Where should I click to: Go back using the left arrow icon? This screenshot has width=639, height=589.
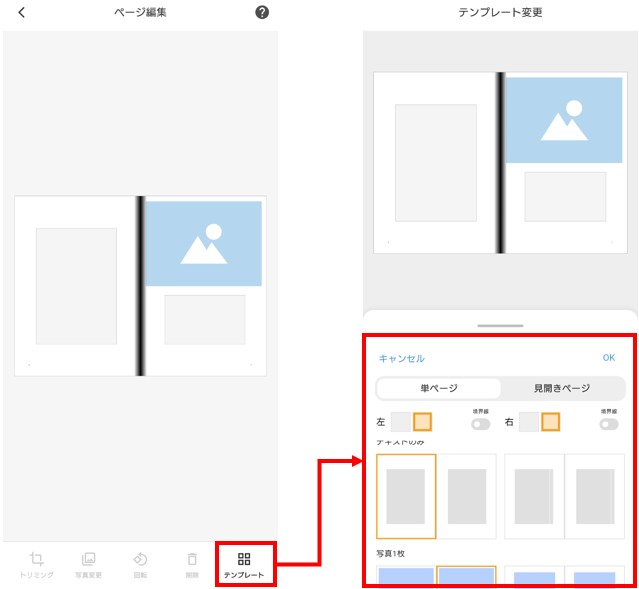(22, 13)
